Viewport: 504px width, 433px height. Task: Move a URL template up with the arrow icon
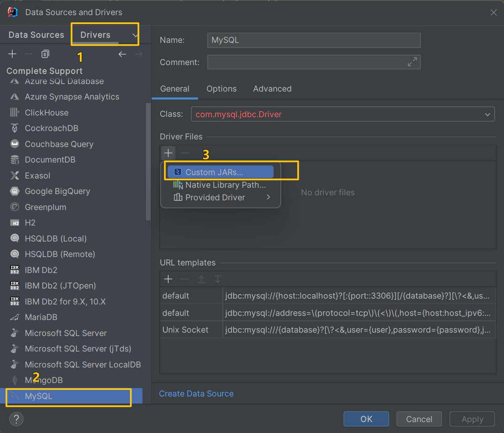coord(201,279)
